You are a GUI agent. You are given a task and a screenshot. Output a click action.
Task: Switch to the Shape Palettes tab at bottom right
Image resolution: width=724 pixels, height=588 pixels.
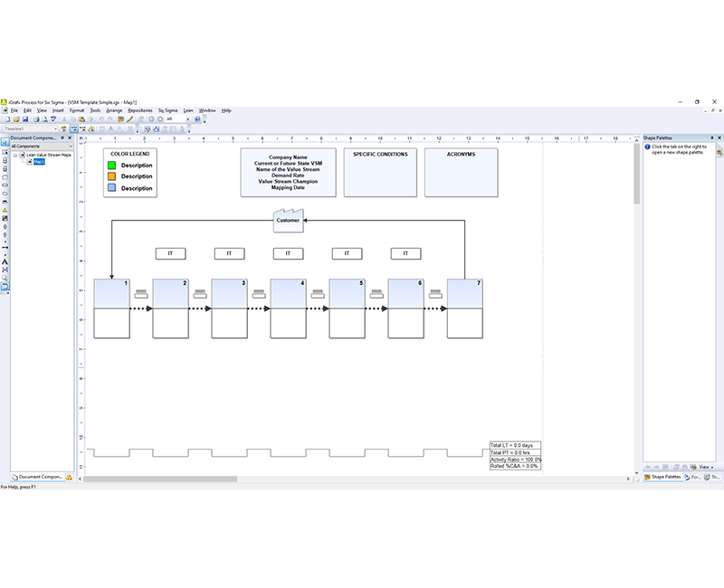coord(665,476)
